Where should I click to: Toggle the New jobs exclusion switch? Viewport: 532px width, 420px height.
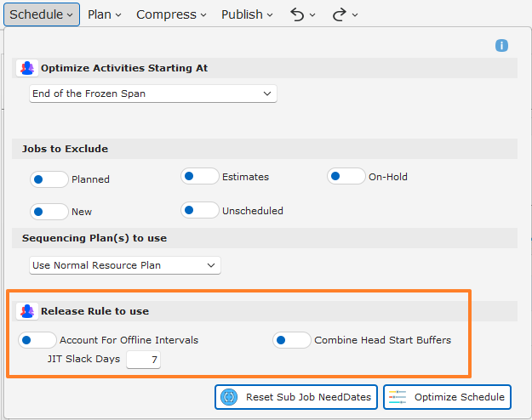click(x=49, y=212)
